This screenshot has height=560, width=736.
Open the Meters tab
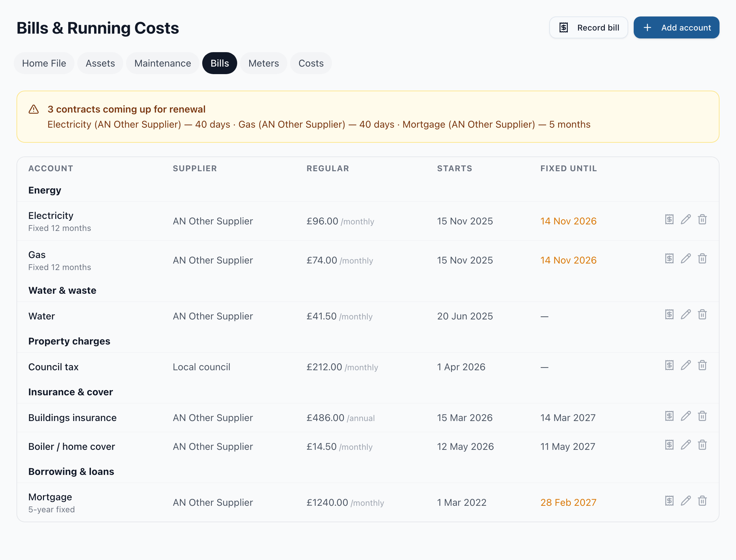[x=264, y=63]
